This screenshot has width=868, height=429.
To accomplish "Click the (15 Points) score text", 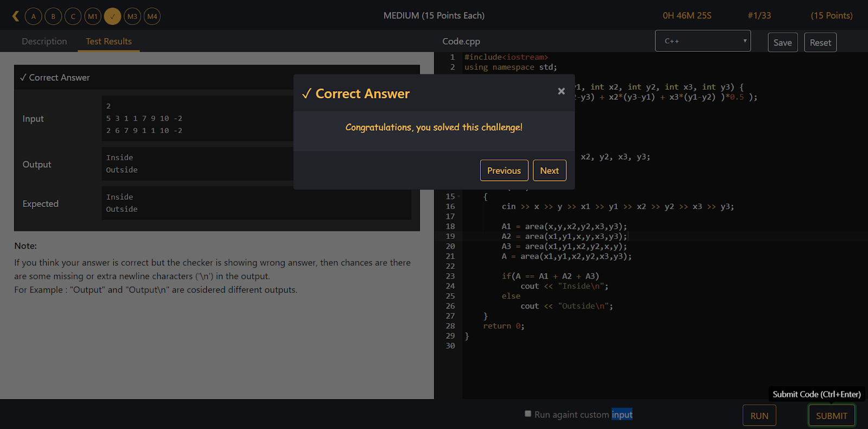I will 832,16.
